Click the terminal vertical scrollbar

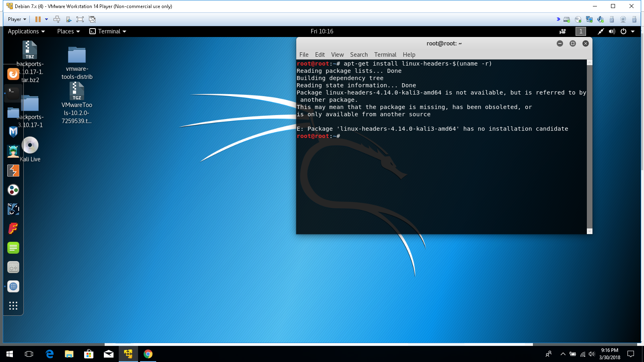(x=589, y=145)
